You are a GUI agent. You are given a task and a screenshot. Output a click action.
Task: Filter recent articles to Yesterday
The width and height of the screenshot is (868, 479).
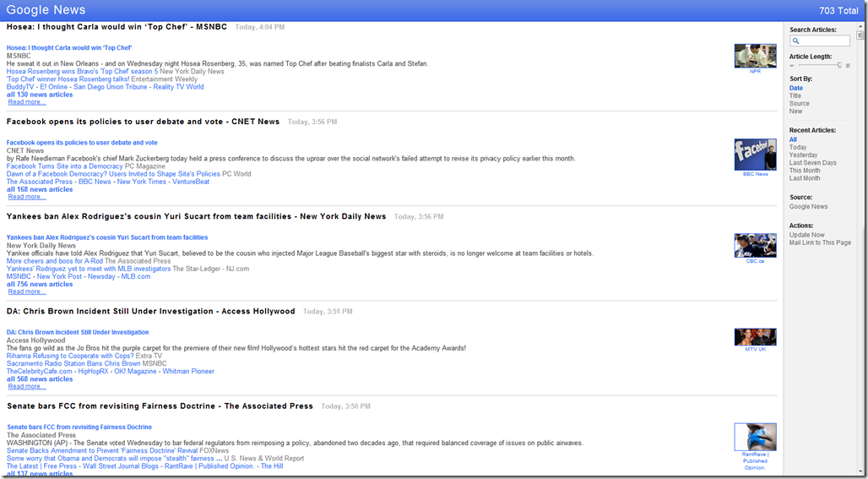pyautogui.click(x=803, y=155)
